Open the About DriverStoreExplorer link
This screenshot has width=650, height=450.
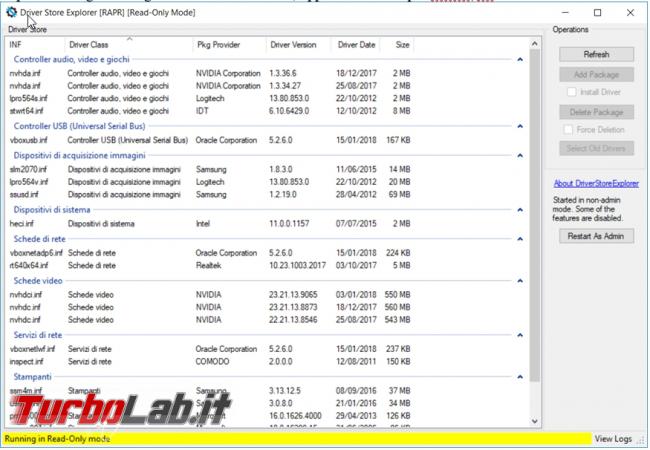tap(596, 184)
